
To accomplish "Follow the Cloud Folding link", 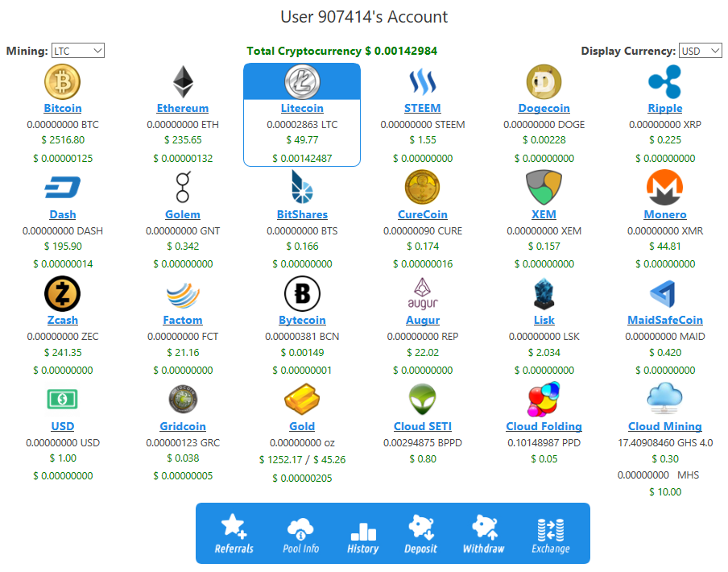I will point(544,426).
